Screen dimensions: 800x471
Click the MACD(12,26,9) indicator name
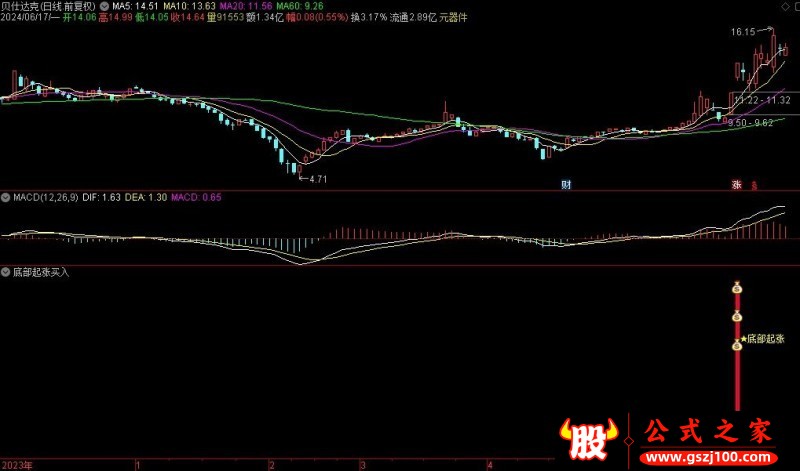[46, 197]
